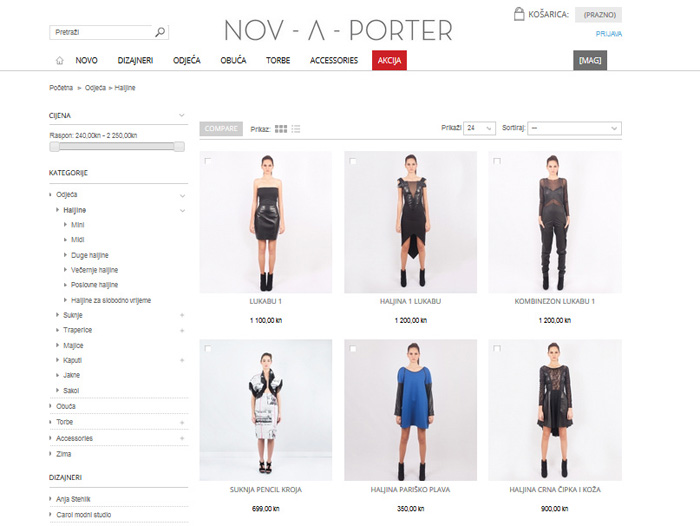Tick compare checkbox on Haljina Pariško Plava
Viewport: 700px width, 526px height.
353,348
